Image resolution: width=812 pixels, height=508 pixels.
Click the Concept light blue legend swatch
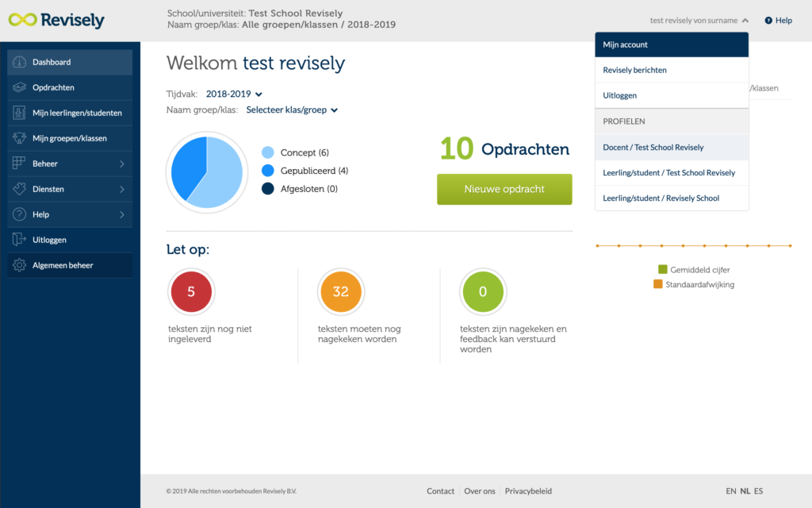[268, 152]
